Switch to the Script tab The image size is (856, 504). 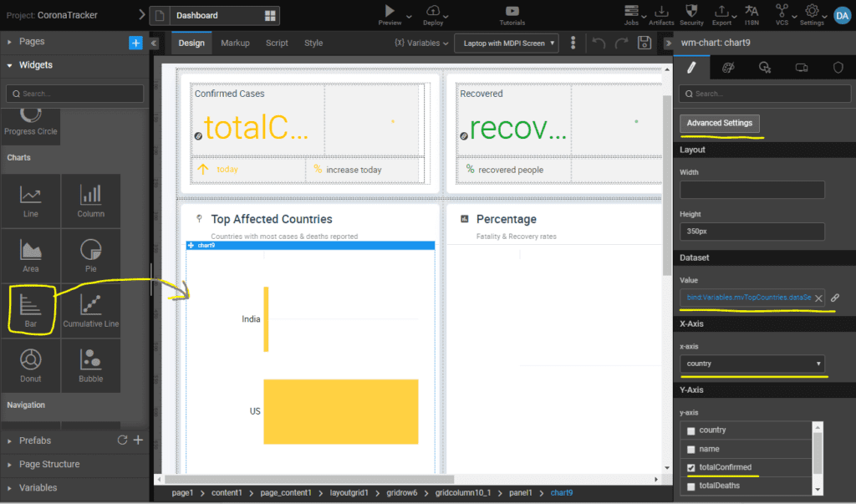[x=277, y=43]
